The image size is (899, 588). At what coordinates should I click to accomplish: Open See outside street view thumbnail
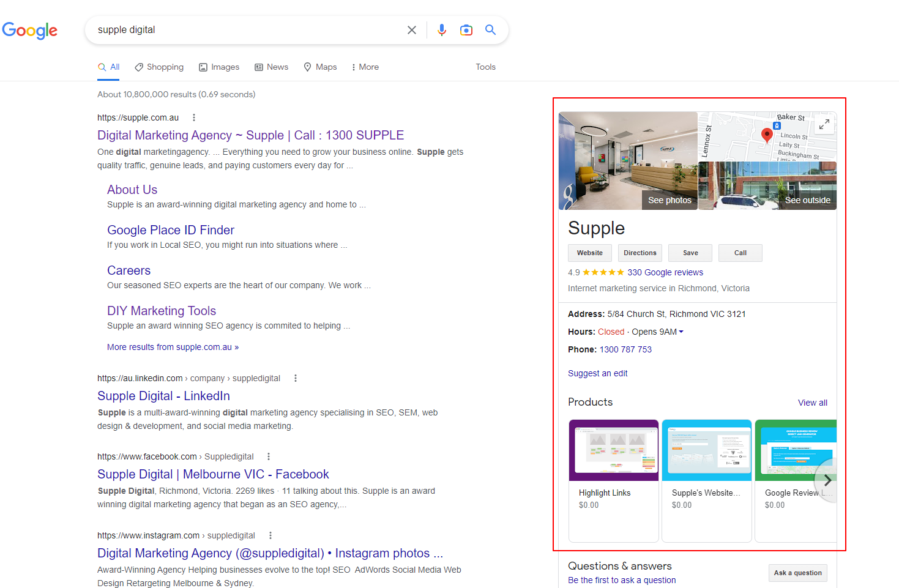click(x=767, y=186)
